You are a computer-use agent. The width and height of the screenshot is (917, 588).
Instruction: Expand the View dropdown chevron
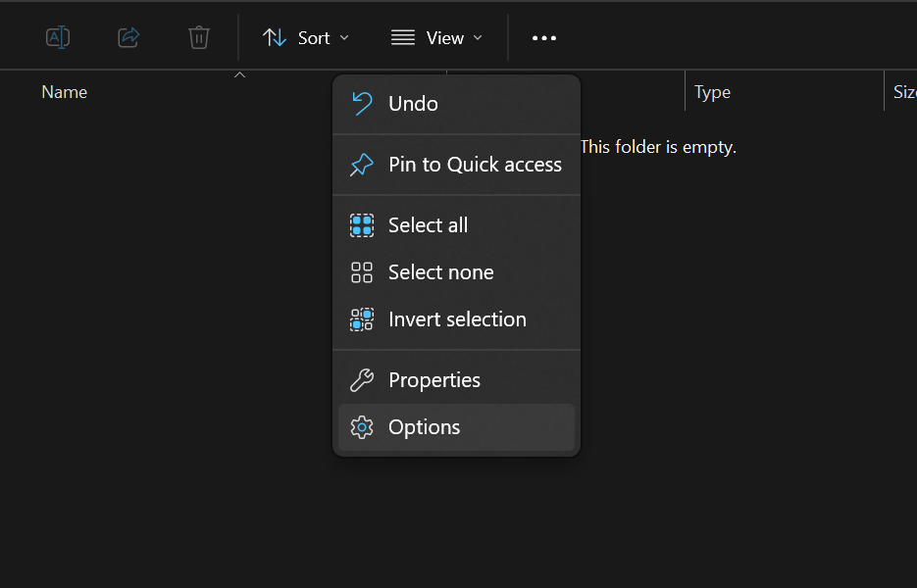(478, 38)
